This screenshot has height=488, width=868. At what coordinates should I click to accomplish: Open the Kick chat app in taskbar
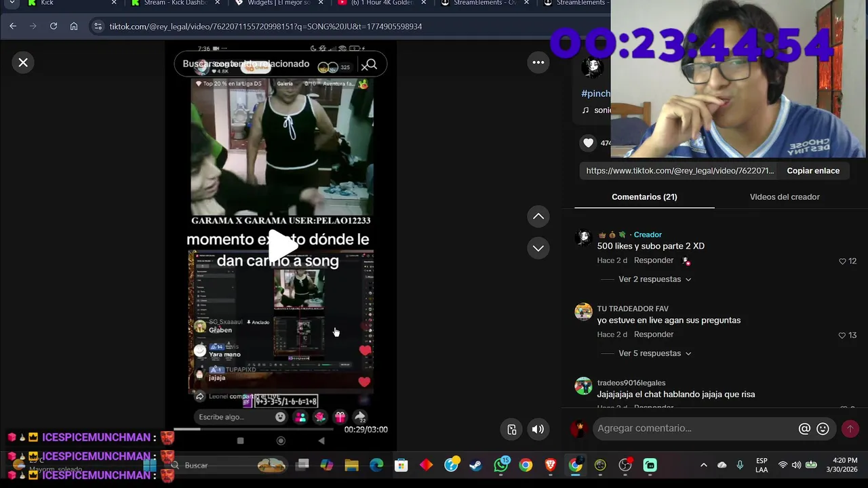click(x=650, y=465)
